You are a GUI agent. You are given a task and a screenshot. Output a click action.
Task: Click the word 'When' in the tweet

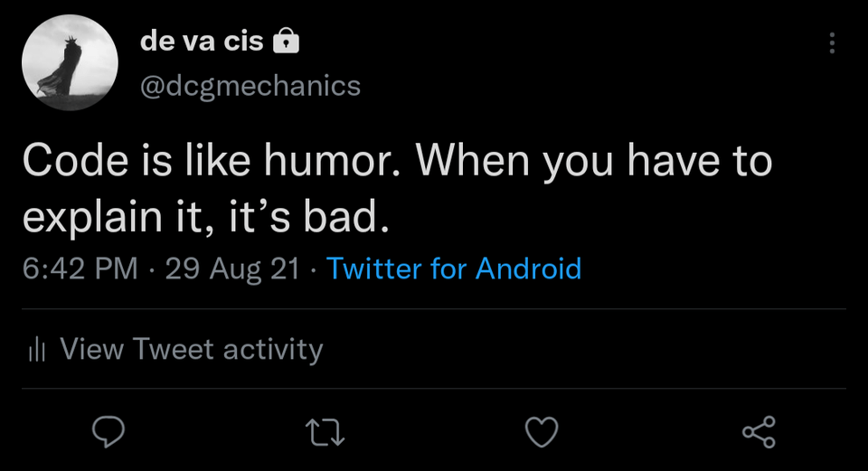coord(470,163)
